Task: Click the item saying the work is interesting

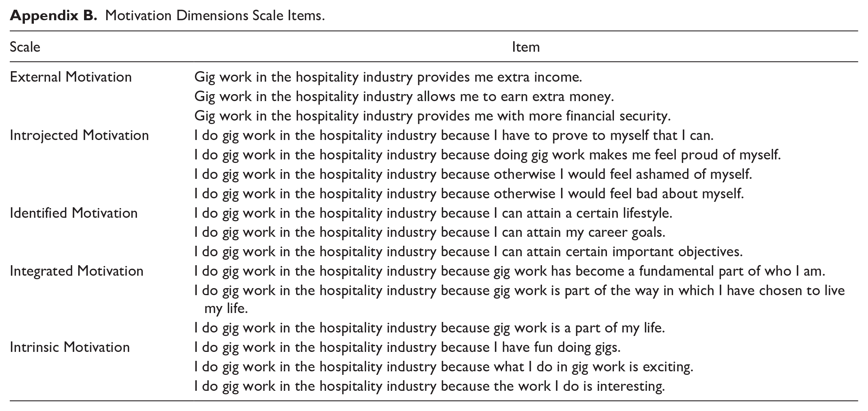Action: 430,386
